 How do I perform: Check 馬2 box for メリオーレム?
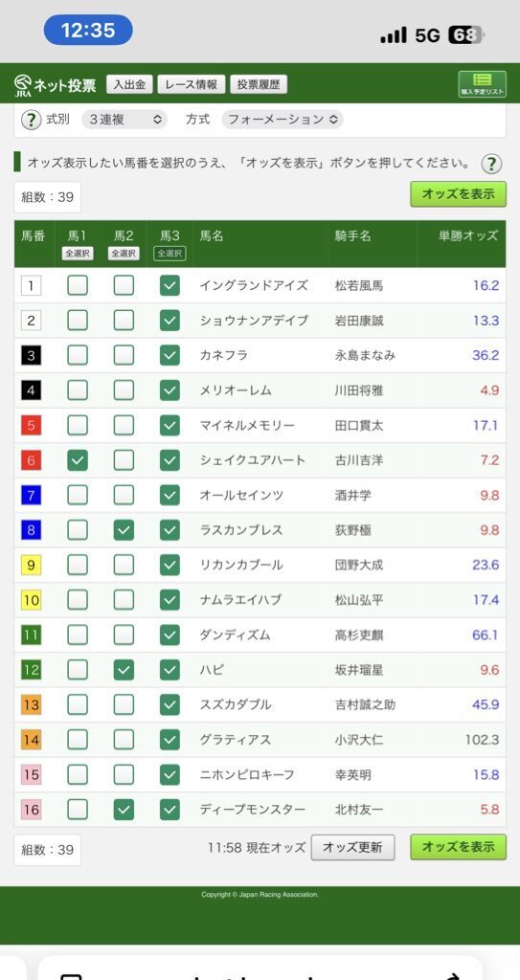[x=124, y=390]
